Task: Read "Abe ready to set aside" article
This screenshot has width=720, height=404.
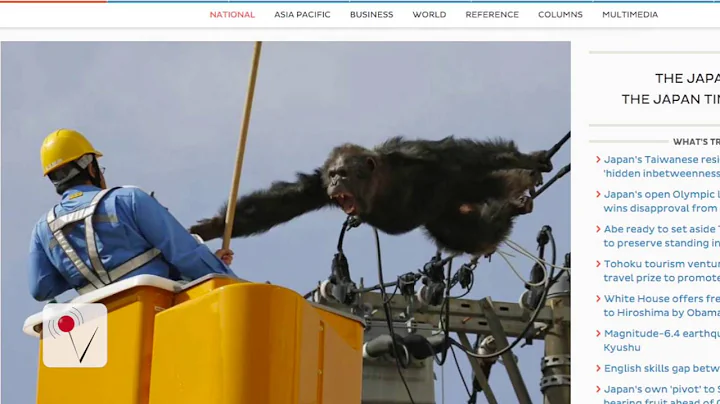Action: [x=662, y=236]
